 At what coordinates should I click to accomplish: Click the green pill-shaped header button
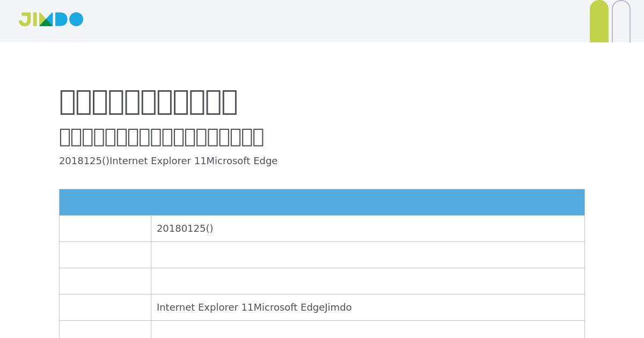(x=599, y=21)
